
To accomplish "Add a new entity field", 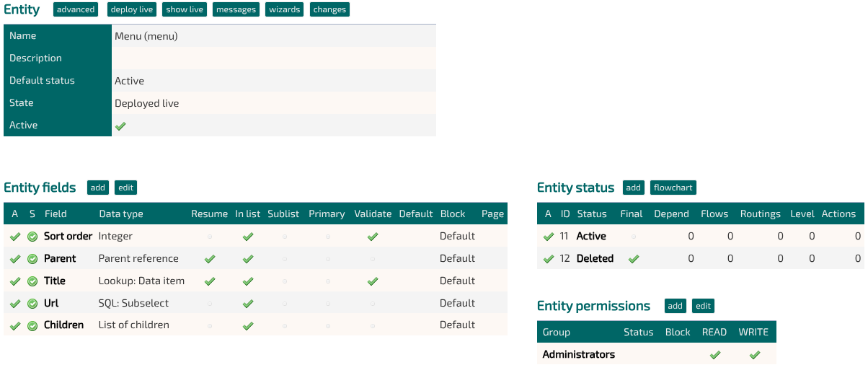I will 98,188.
